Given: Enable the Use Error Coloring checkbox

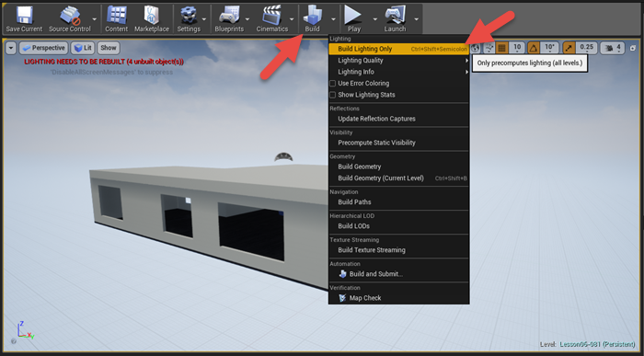Looking at the screenshot, I should [333, 84].
